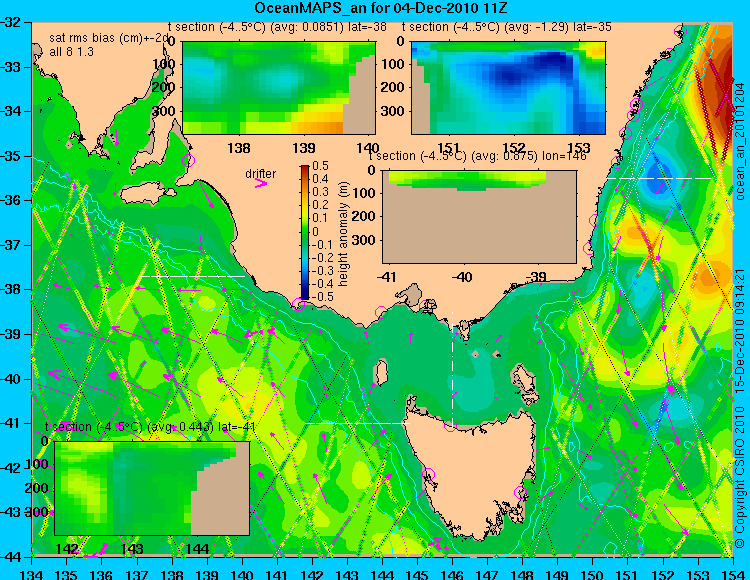Select the 0.5 tick on the color bar
The height and width of the screenshot is (580, 750).
[x=320, y=166]
